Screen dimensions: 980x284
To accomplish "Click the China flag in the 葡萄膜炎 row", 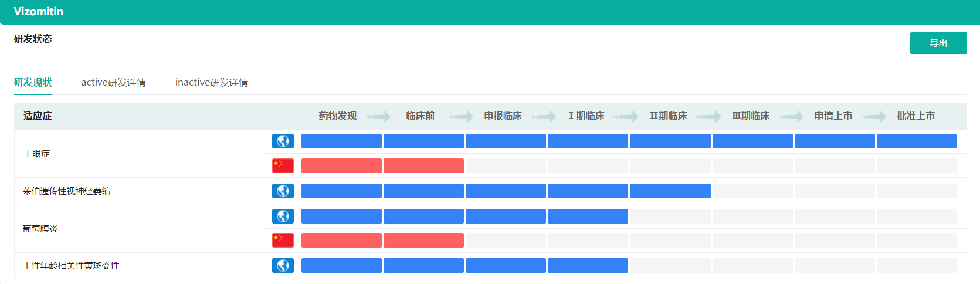I will (x=283, y=240).
